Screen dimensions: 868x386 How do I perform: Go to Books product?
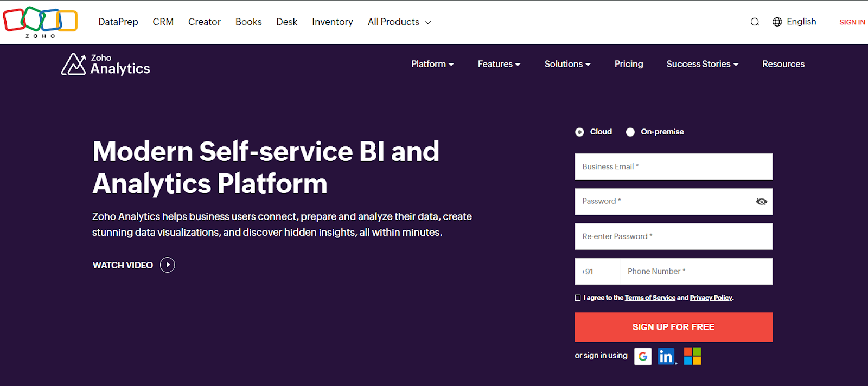pyautogui.click(x=248, y=22)
